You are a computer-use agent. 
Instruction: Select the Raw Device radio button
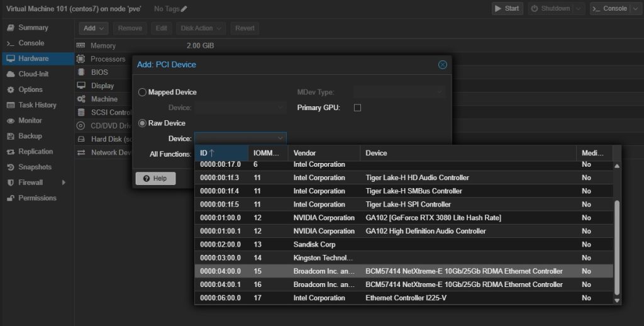[x=142, y=123]
